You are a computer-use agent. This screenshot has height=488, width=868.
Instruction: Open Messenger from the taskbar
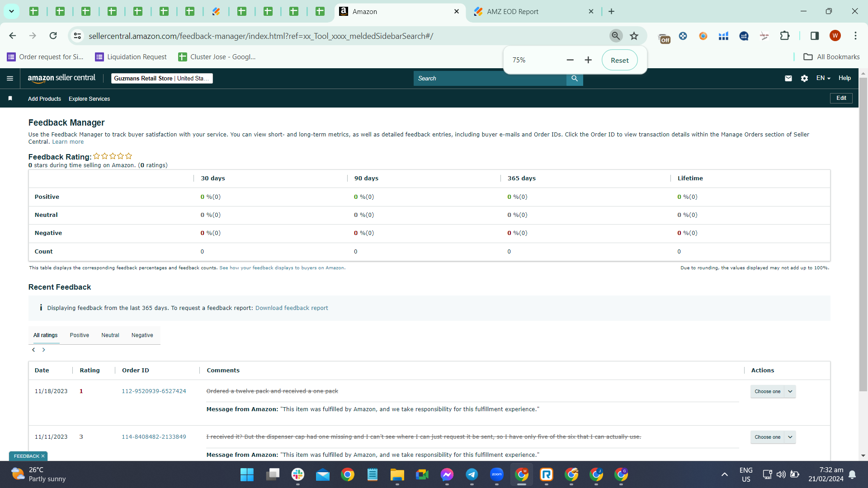coord(447,474)
